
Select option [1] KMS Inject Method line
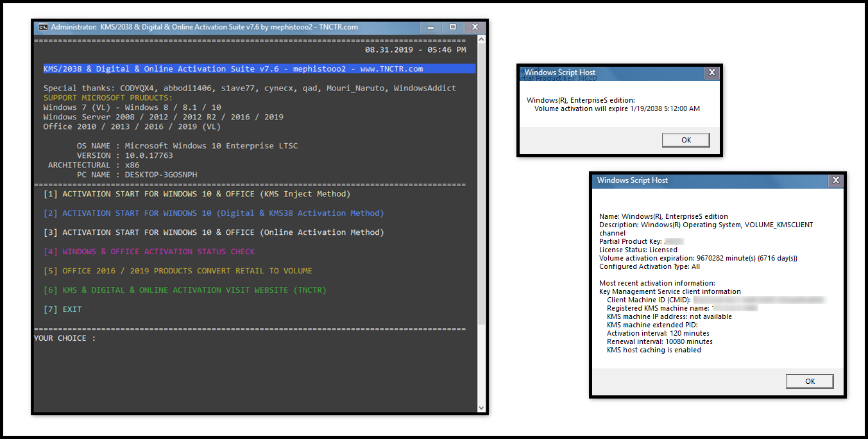tap(197, 194)
